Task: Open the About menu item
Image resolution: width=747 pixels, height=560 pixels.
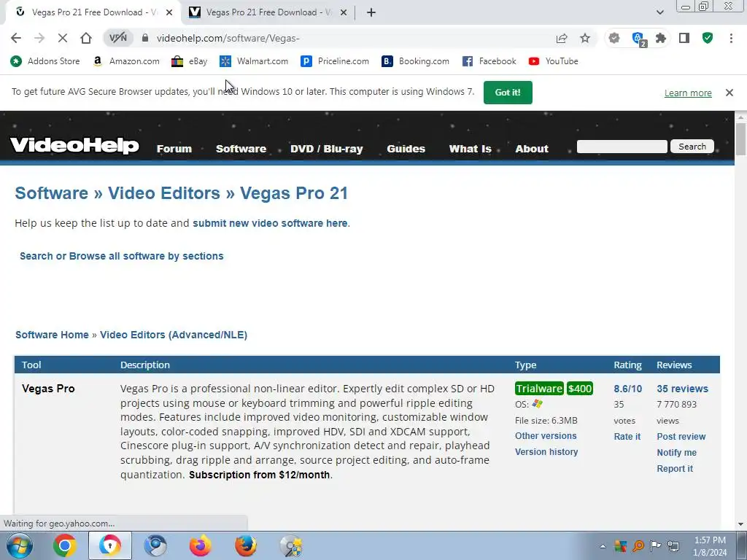Action: coord(532,149)
